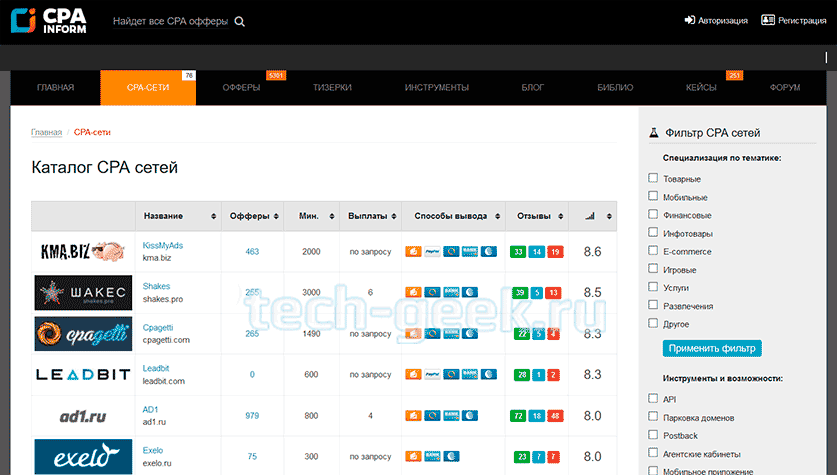Image resolution: width=837 pixels, height=475 pixels.
Task: Click red negative reviews badge for KissMyAds
Action: pyautogui.click(x=554, y=252)
